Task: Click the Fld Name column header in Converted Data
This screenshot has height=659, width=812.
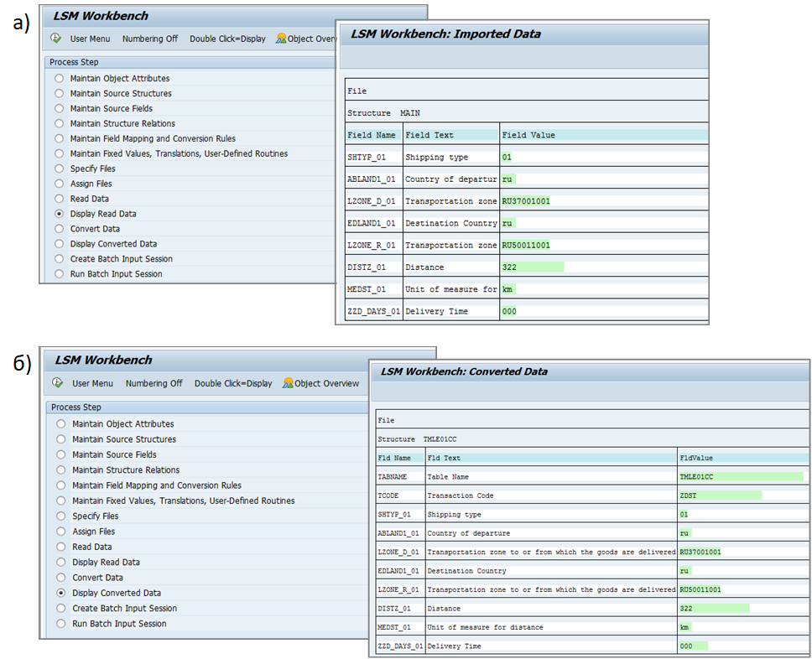Action: pyautogui.click(x=394, y=458)
